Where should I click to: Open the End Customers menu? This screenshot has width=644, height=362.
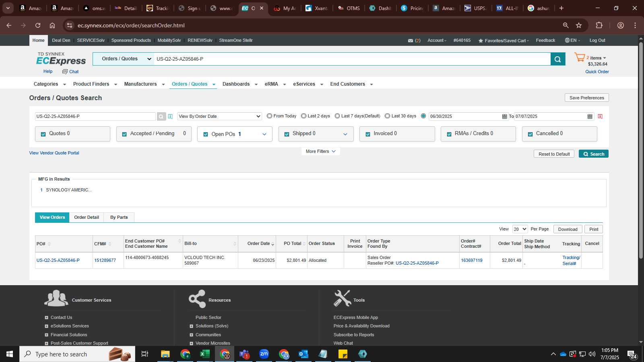pyautogui.click(x=351, y=84)
